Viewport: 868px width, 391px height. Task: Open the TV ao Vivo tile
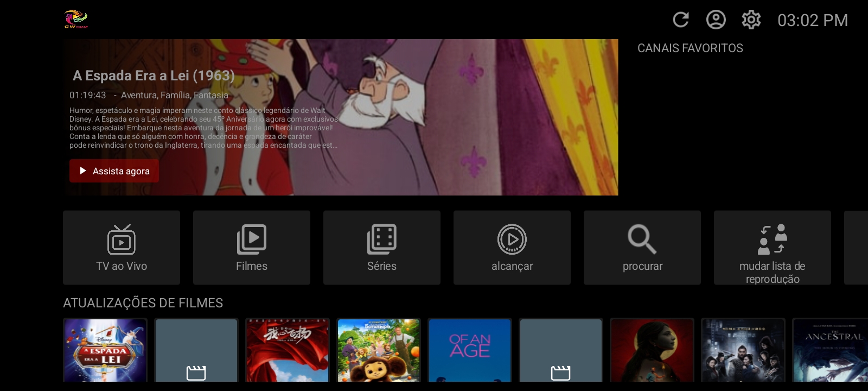pos(122,248)
